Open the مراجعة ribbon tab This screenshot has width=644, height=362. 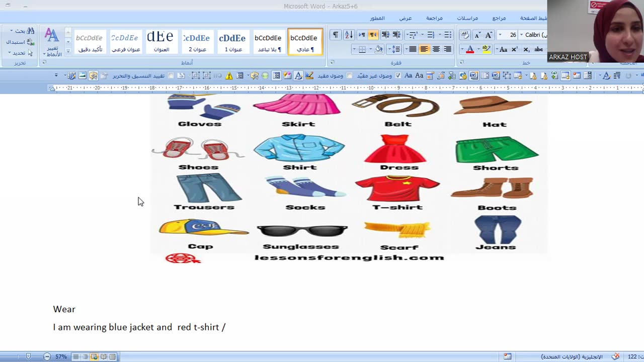click(434, 18)
